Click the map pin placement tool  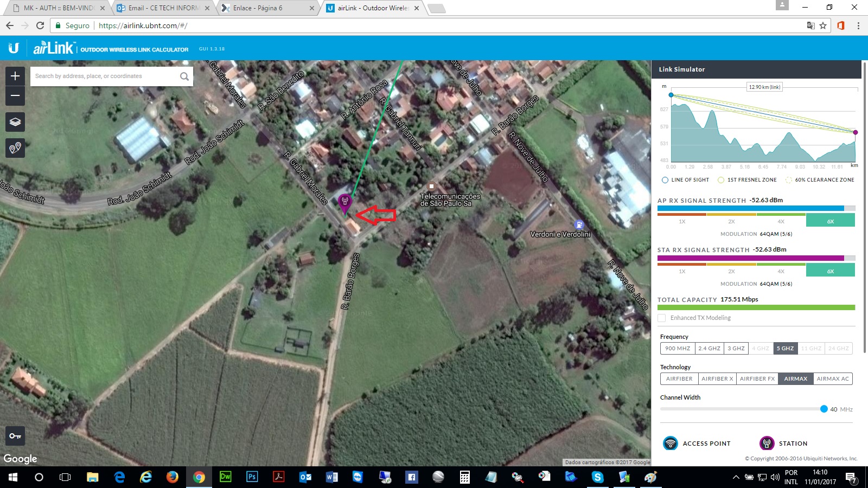click(x=15, y=147)
